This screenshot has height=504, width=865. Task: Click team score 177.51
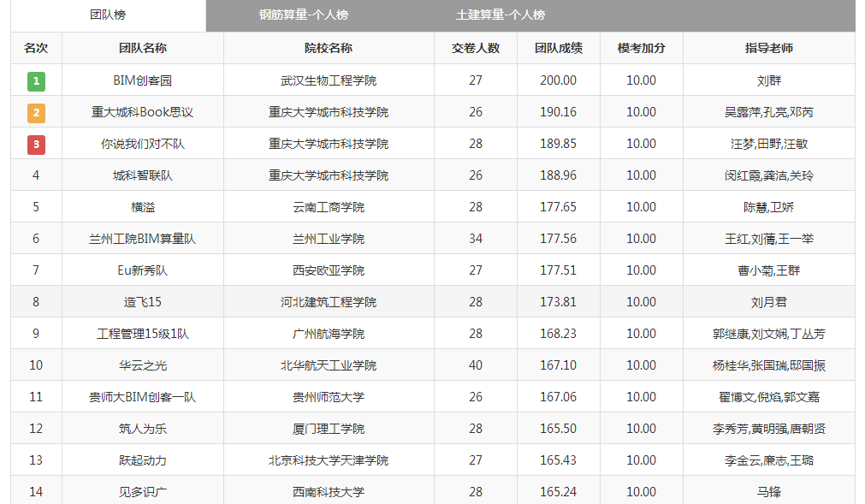point(559,270)
